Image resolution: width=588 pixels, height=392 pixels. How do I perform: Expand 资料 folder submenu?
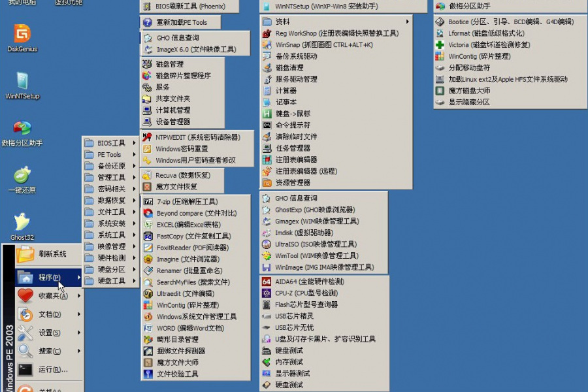coord(336,22)
